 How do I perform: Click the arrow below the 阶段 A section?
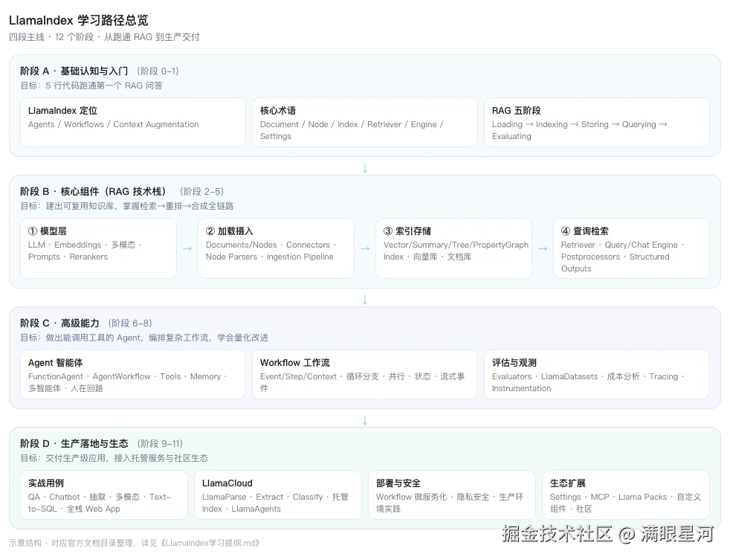tap(365, 168)
